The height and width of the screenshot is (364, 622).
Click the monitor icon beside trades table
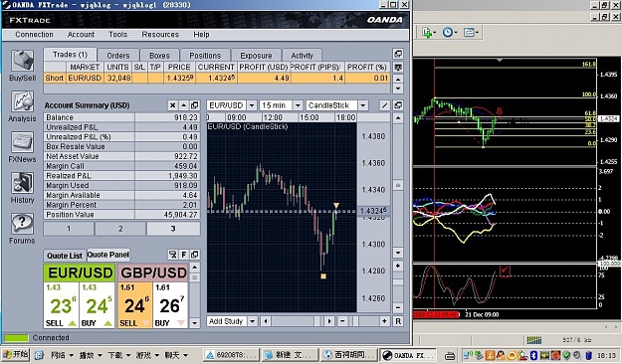coord(398,67)
